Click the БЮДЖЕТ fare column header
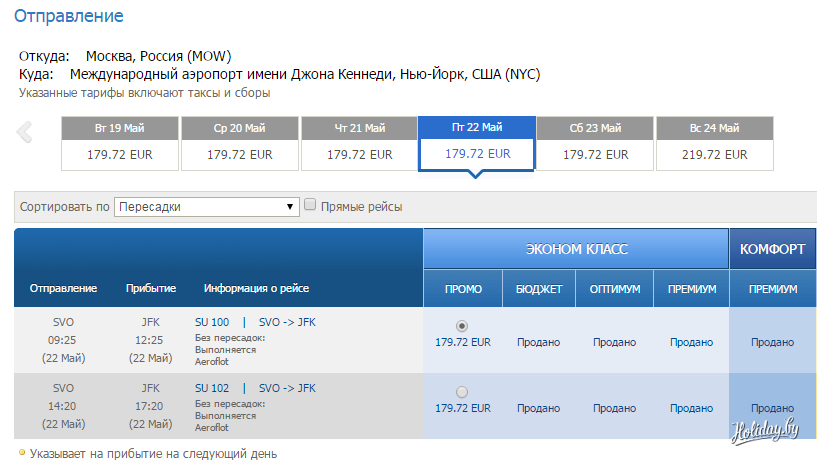The image size is (817, 464). [539, 289]
